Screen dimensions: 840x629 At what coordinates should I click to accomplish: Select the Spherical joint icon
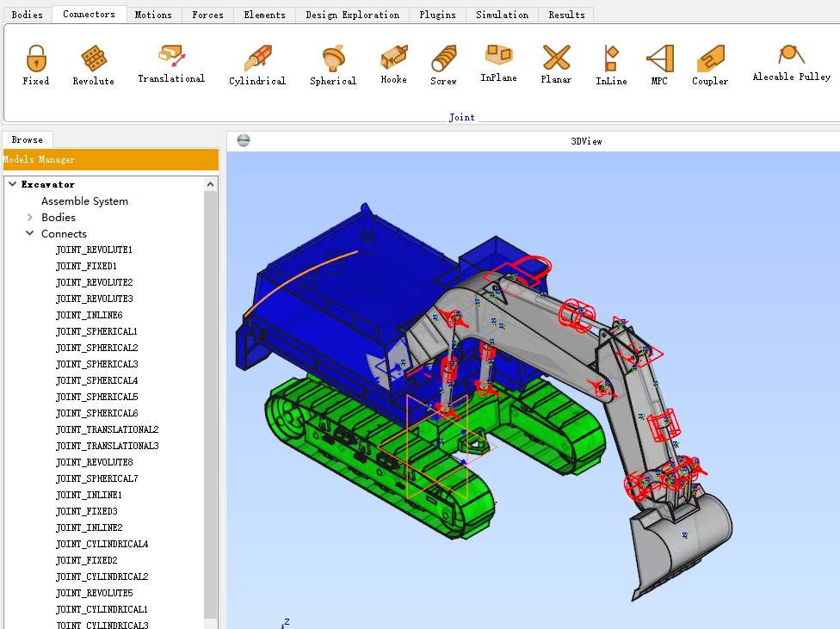pos(333,65)
